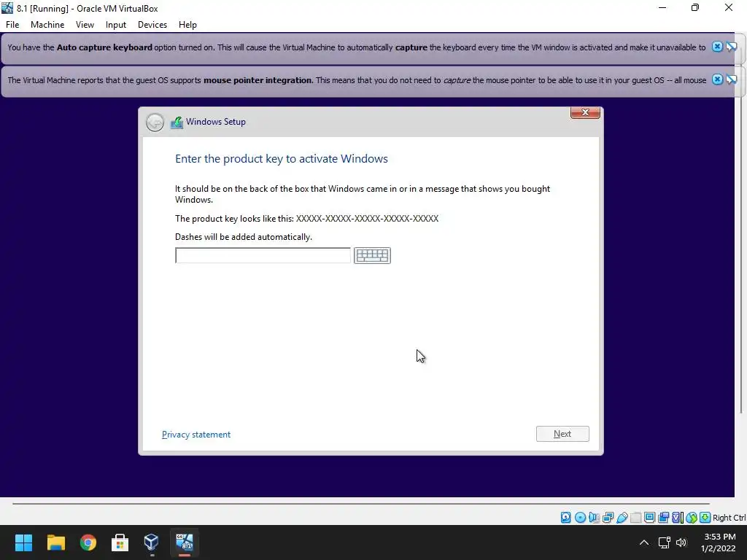This screenshot has height=560, width=747.
Task: Click the mouse integration indicator
Action: tap(692, 517)
